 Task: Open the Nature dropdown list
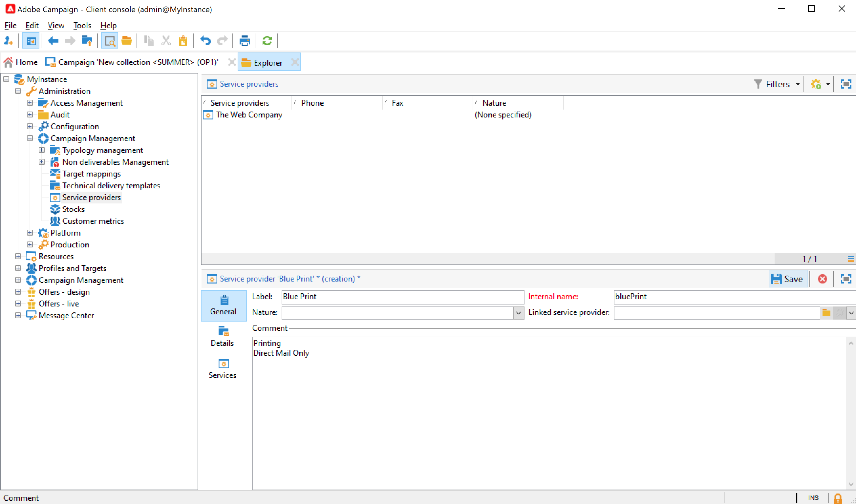[518, 312]
